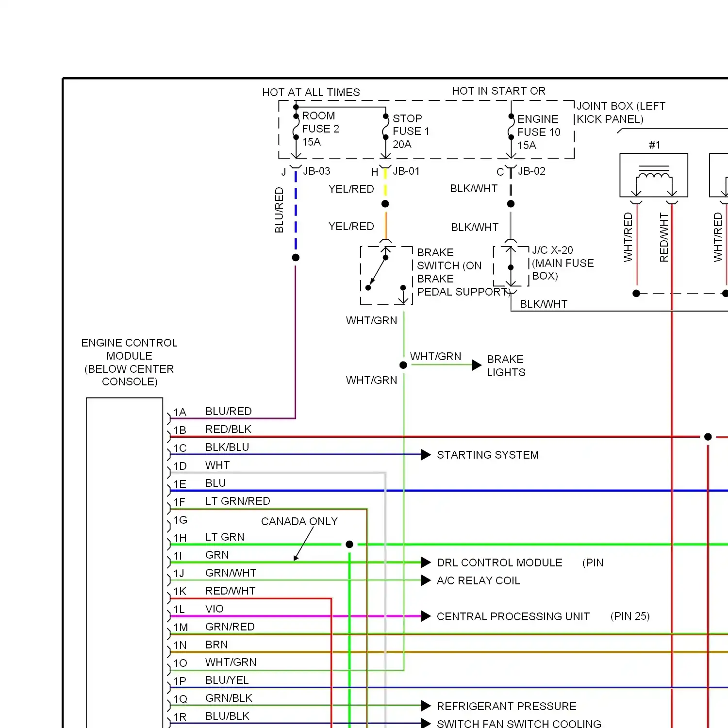Click the CANADA ONLY note
Screen dimensions: 728x728
[x=299, y=521]
